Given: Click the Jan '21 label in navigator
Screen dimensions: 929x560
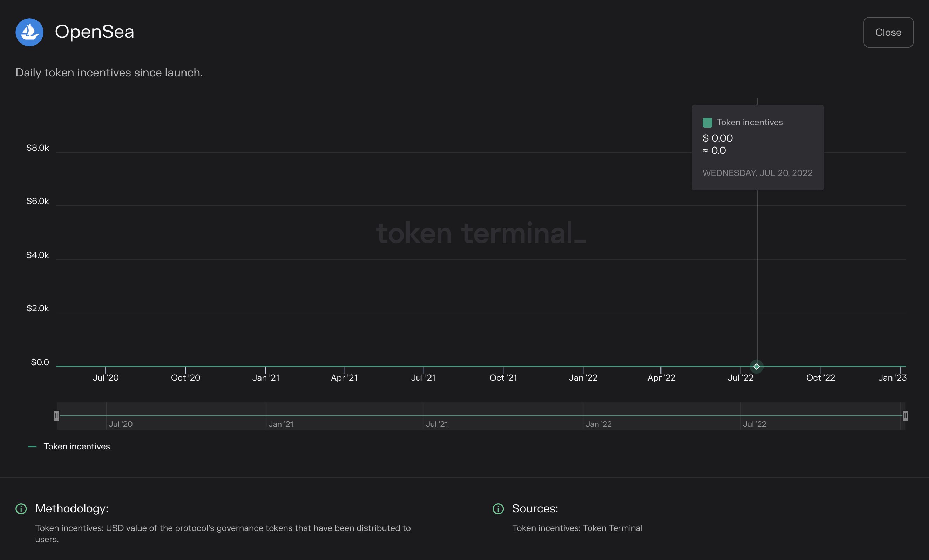Looking at the screenshot, I should tap(281, 424).
